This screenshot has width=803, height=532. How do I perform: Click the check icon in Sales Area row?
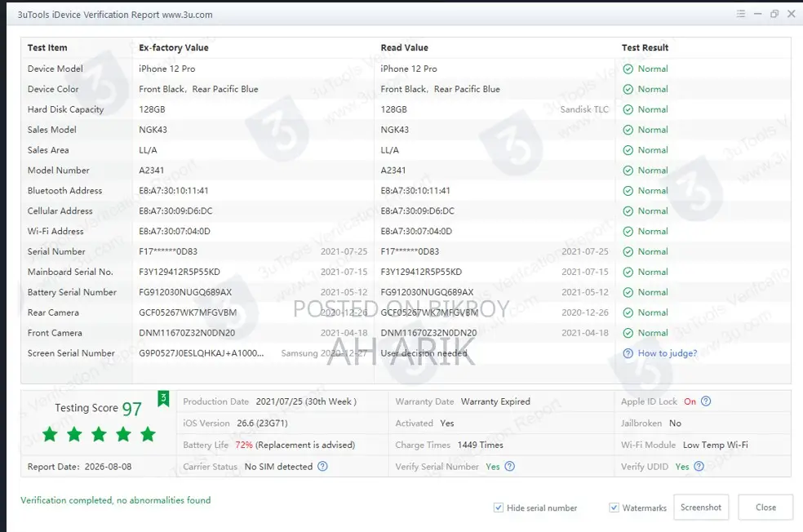point(628,150)
